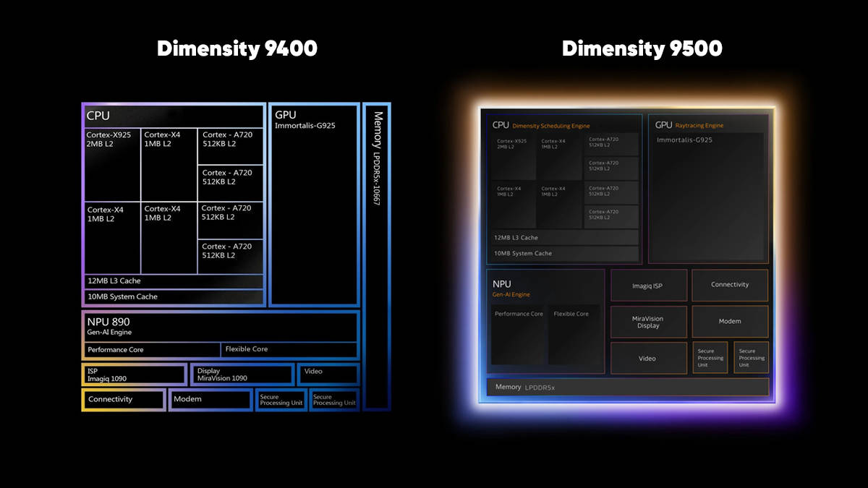Select the Modem block in the Dimensity 9500 diagram
Screen dimensions: 868x488
coord(730,322)
